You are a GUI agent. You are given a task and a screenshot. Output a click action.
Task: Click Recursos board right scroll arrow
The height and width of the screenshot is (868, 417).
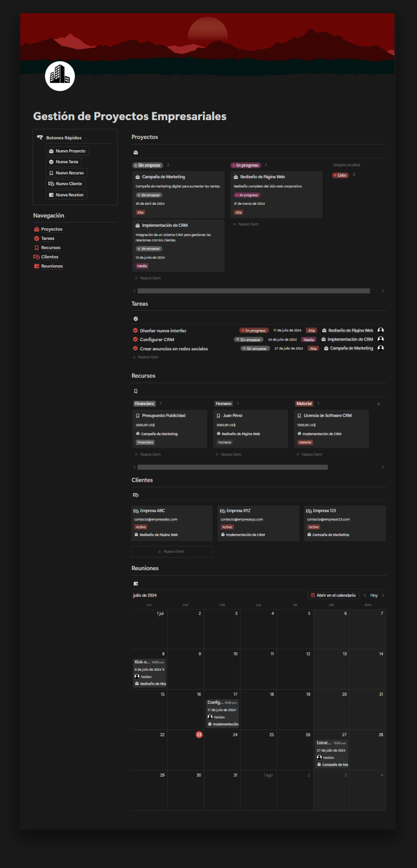click(x=383, y=467)
